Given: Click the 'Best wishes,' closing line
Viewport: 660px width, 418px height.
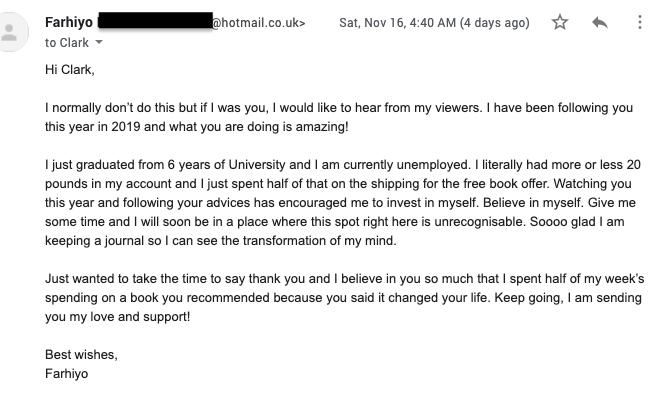Looking at the screenshot, I should click(x=81, y=355).
